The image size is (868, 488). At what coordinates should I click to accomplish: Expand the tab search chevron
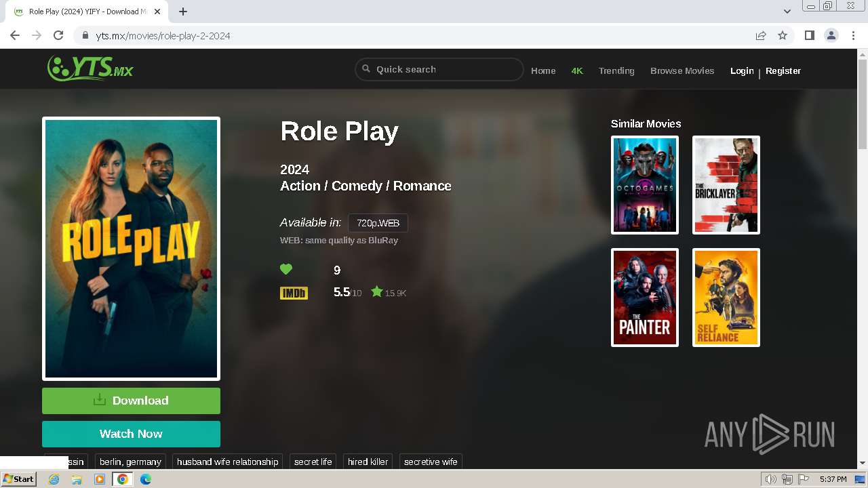[787, 12]
